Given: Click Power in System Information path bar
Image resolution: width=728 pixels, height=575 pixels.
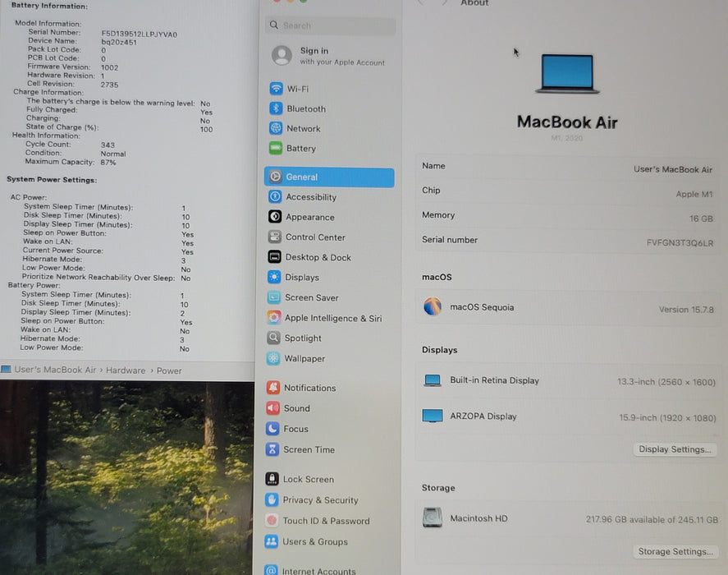Looking at the screenshot, I should [x=169, y=370].
